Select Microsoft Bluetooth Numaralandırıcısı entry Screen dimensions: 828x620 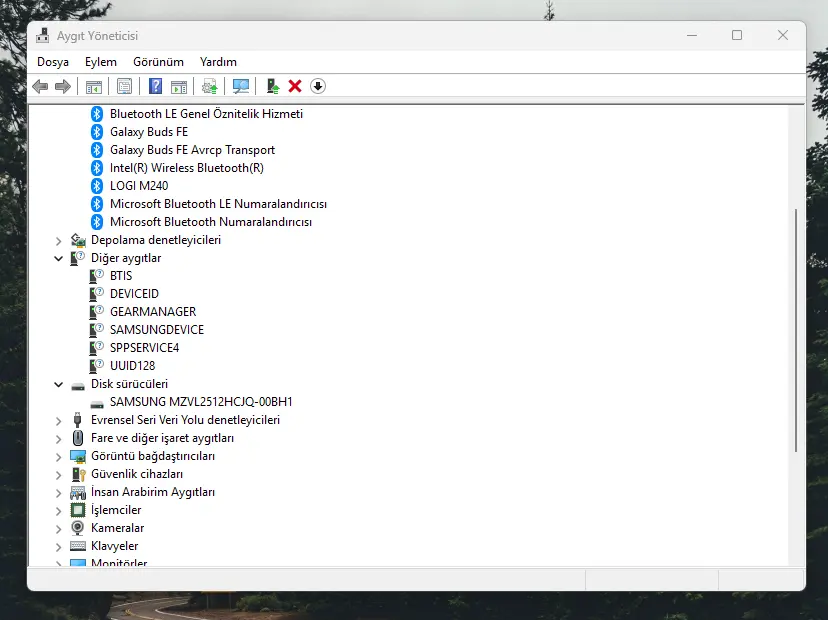211,222
